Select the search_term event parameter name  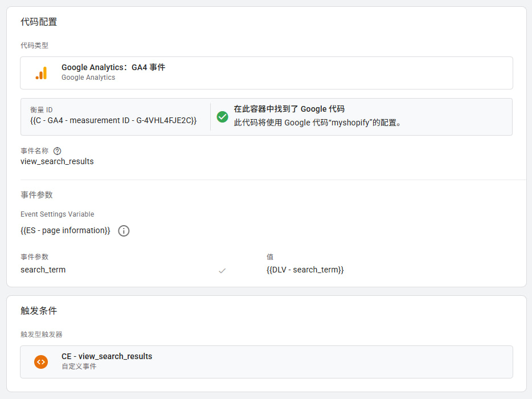tap(43, 270)
